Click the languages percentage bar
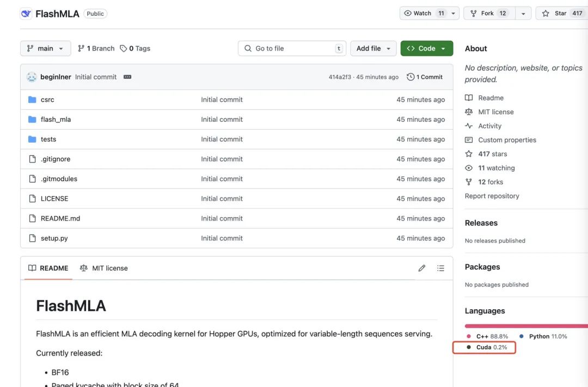588x387 pixels. tap(526, 326)
